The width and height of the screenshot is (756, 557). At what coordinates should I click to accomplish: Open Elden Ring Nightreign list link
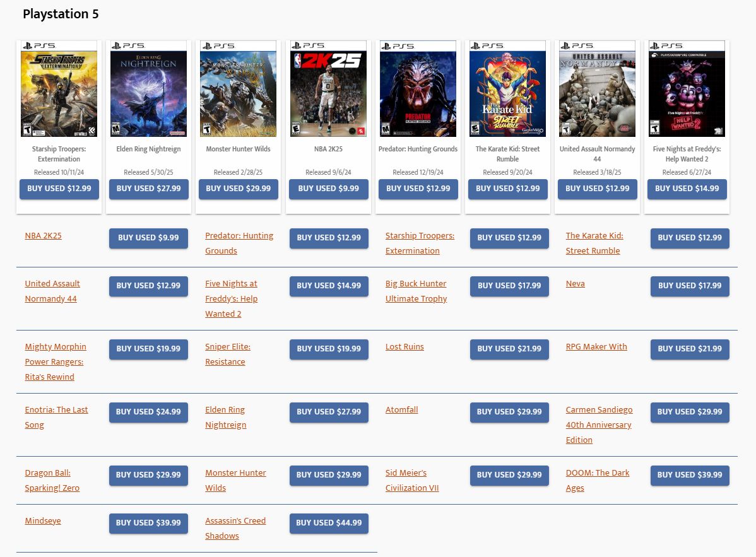(x=226, y=417)
